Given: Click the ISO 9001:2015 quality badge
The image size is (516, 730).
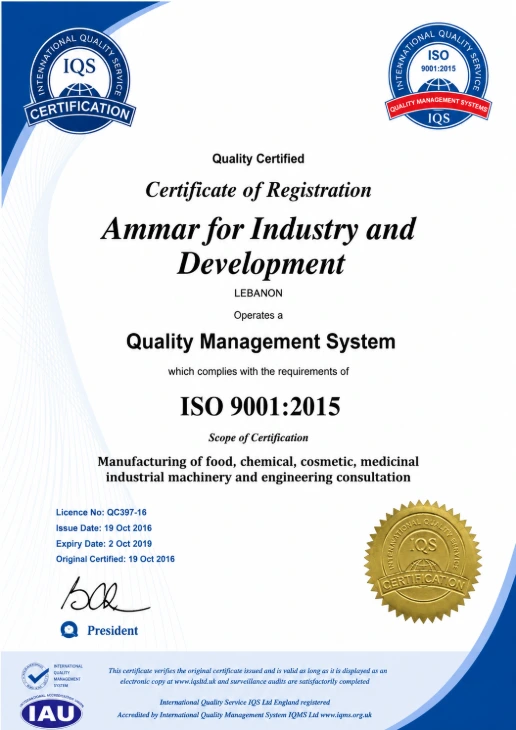Looking at the screenshot, I should pos(438,75).
